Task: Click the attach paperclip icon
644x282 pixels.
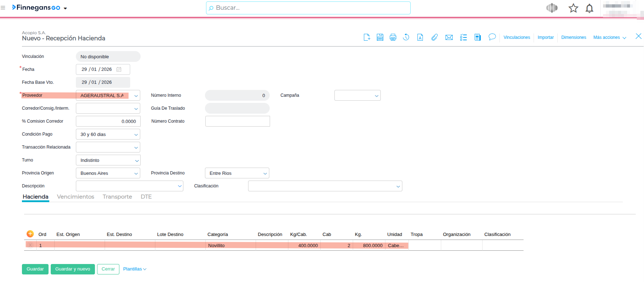Action: point(434,37)
